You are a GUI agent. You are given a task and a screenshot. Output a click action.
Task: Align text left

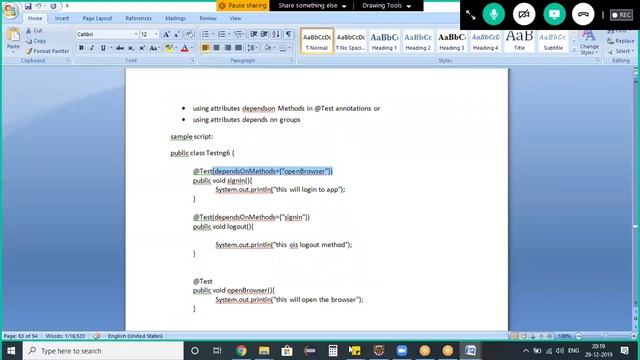click(205, 48)
